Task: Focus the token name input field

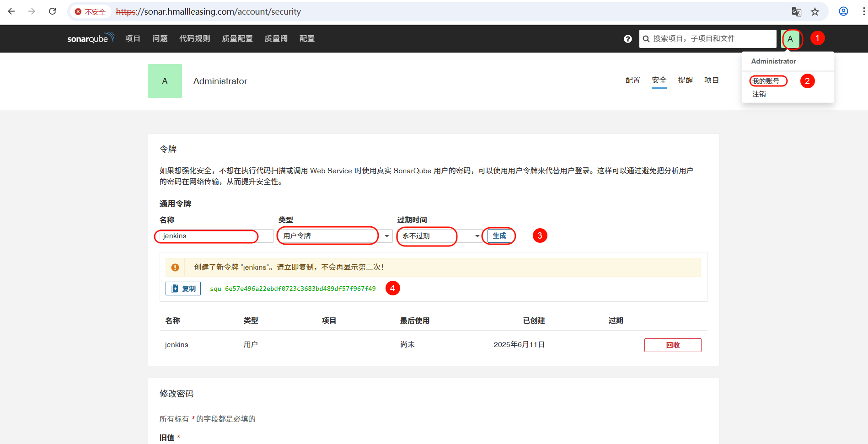Action: point(216,236)
